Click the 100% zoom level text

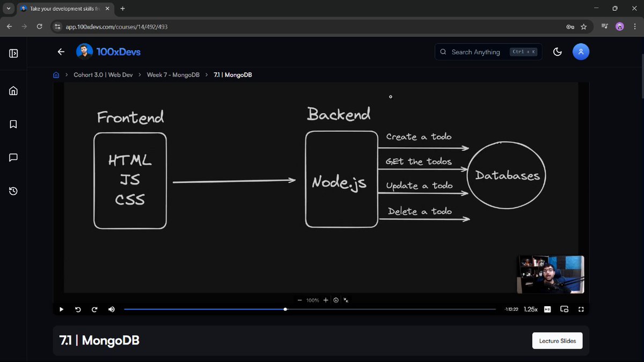(x=313, y=300)
